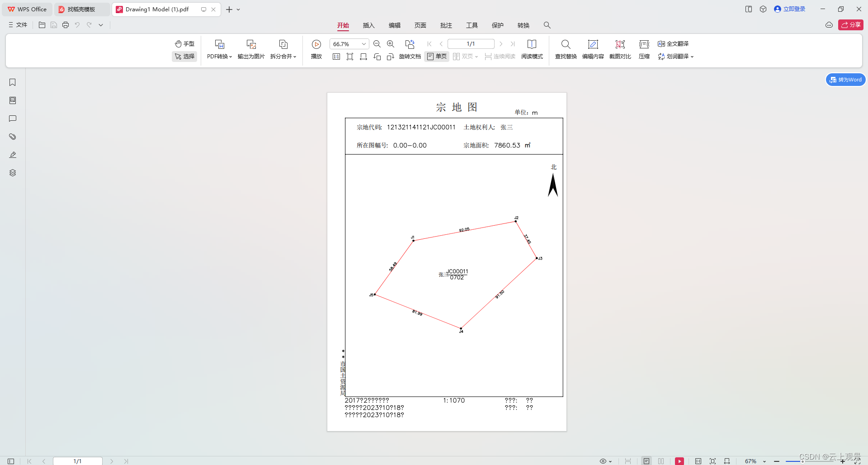Image resolution: width=868 pixels, height=465 pixels.
Task: Click 立即登录 login link
Action: pyautogui.click(x=790, y=9)
